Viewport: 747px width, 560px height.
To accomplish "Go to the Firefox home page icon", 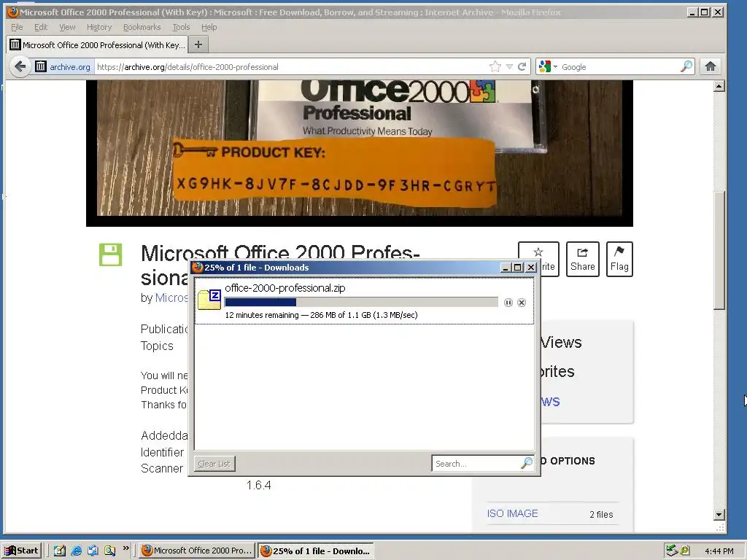I will [711, 66].
